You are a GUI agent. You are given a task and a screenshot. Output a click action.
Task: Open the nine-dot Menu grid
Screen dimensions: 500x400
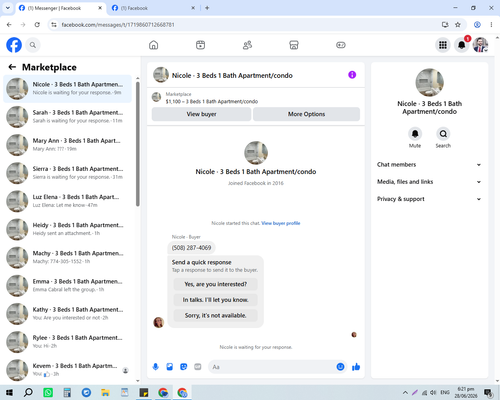coord(443,45)
